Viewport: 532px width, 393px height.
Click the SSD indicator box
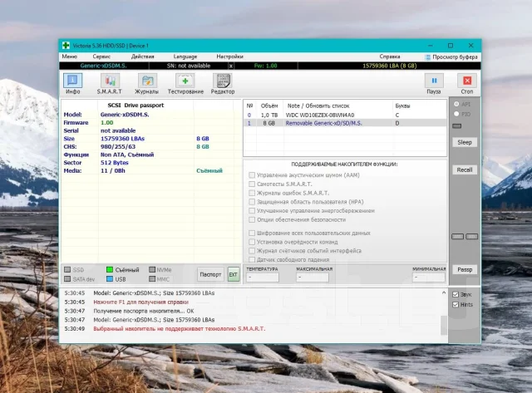(67, 269)
